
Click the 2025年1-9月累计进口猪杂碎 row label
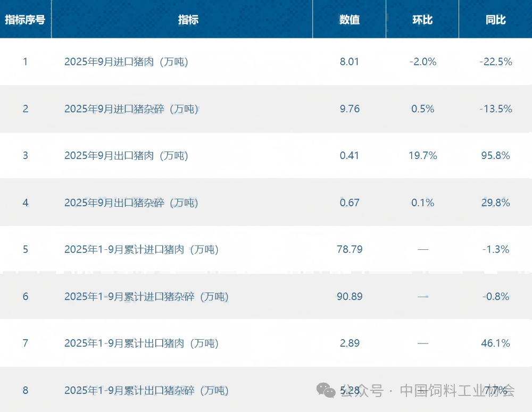(146, 296)
